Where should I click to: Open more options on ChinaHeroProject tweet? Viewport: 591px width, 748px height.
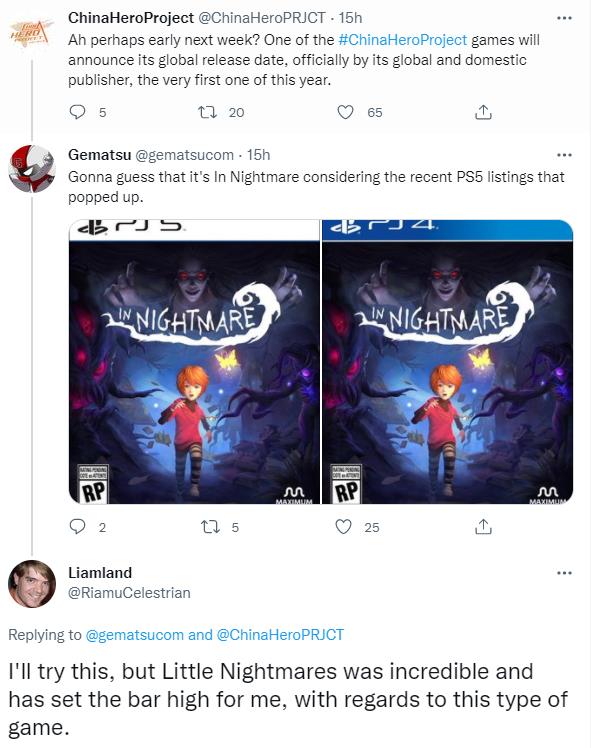point(564,18)
